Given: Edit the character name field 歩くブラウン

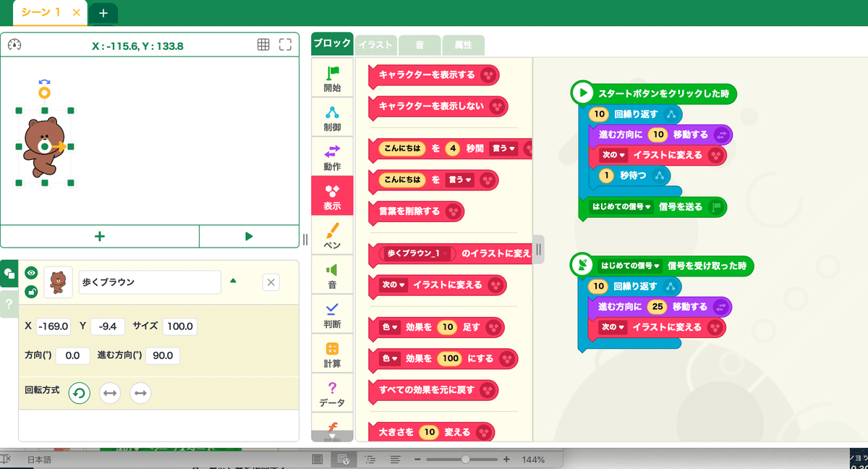Looking at the screenshot, I should tap(150, 282).
